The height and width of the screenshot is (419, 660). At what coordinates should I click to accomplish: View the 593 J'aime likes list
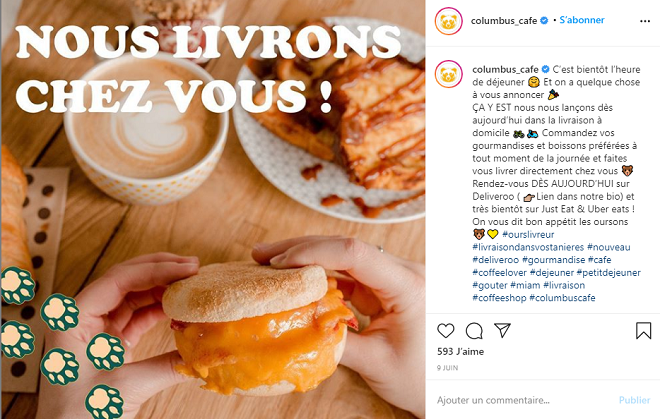pos(460,352)
